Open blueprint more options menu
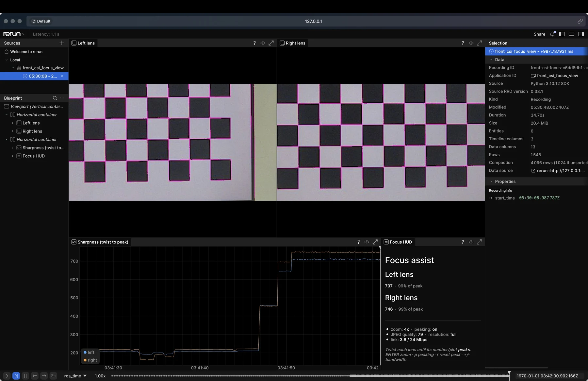 click(62, 98)
